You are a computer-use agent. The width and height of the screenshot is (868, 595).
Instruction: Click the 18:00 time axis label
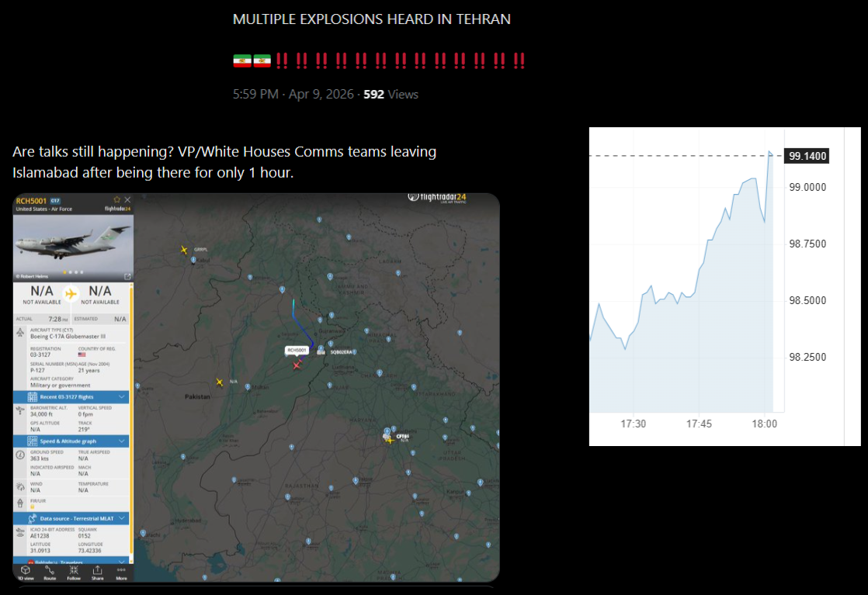[764, 424]
